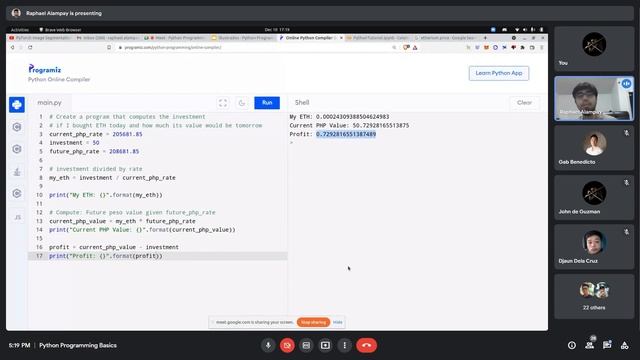Screen dimensions: 640x360
Task: Clear the Shell output
Action: (524, 102)
